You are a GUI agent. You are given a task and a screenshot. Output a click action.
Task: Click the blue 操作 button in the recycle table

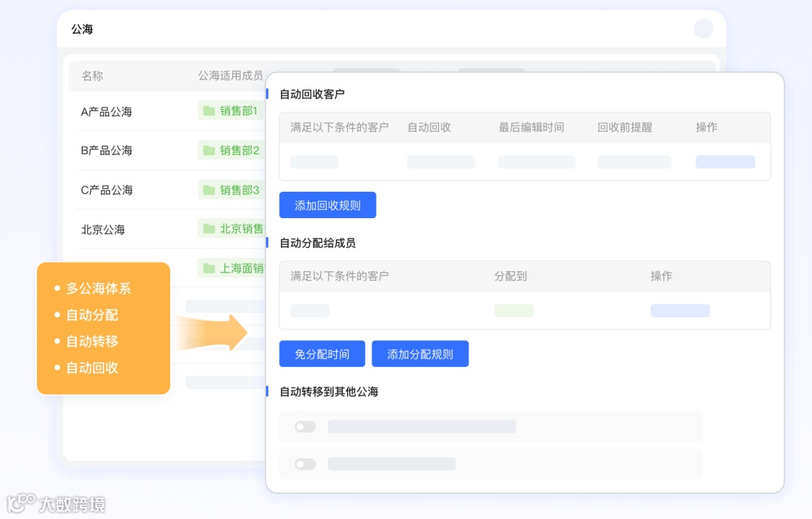click(x=725, y=162)
